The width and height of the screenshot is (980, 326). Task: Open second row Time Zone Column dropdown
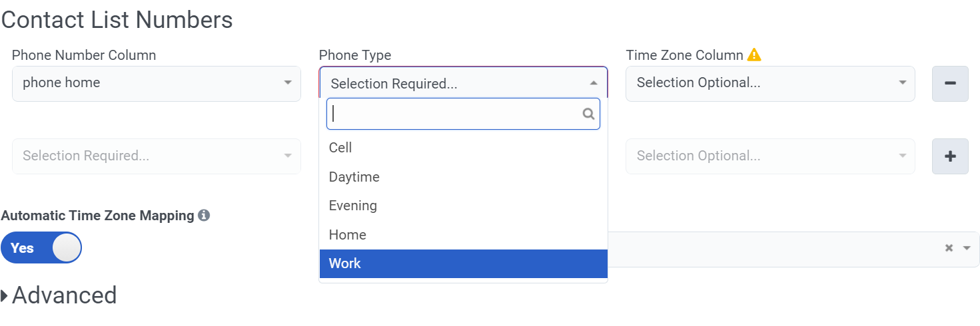tap(769, 156)
